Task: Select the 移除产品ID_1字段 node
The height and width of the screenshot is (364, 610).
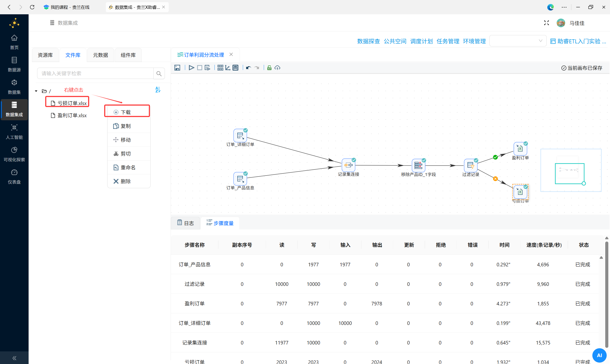Action: [x=418, y=165]
